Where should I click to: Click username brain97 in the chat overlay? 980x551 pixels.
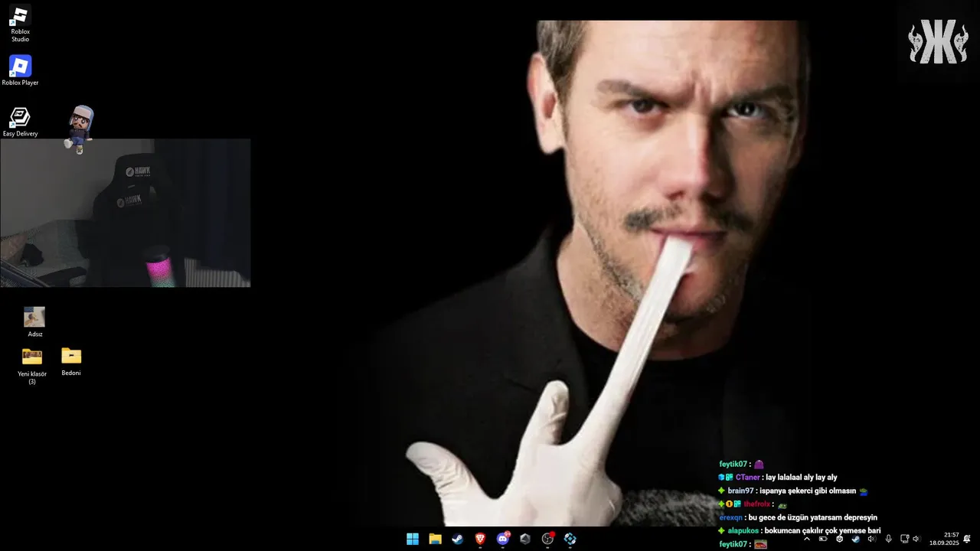[741, 491]
